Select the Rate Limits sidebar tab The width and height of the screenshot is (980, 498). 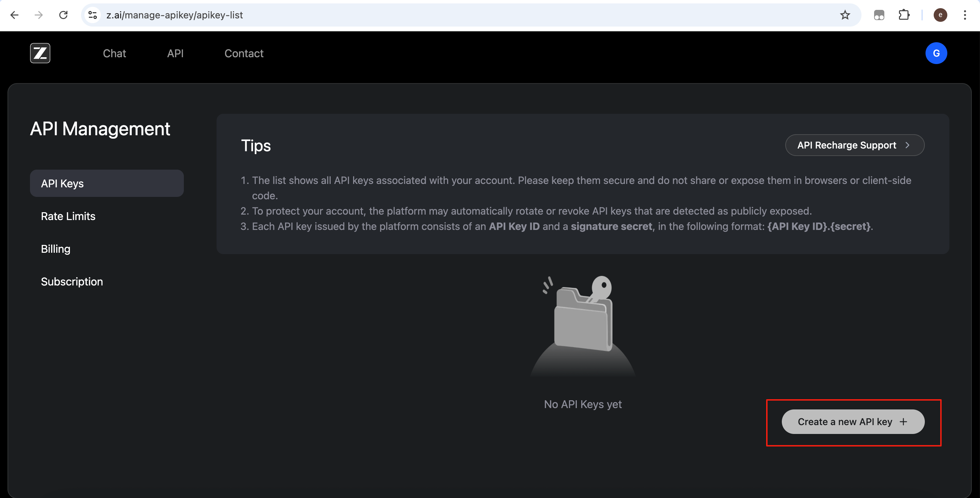(x=68, y=216)
